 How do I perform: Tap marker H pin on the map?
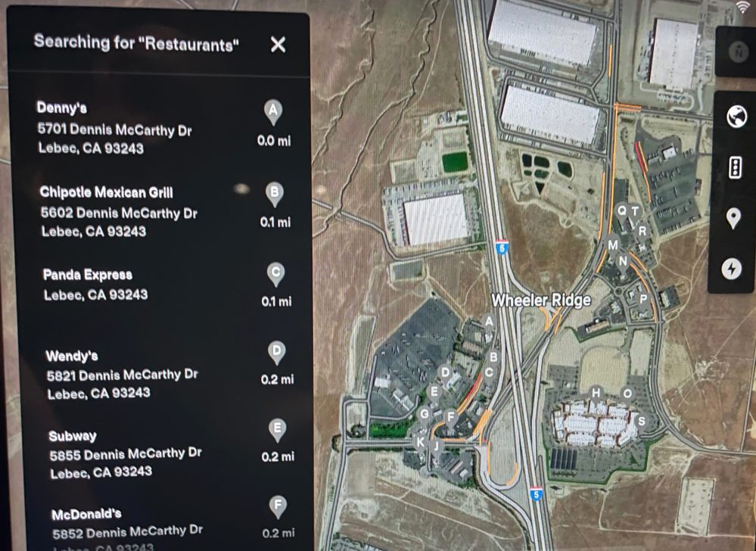click(596, 394)
